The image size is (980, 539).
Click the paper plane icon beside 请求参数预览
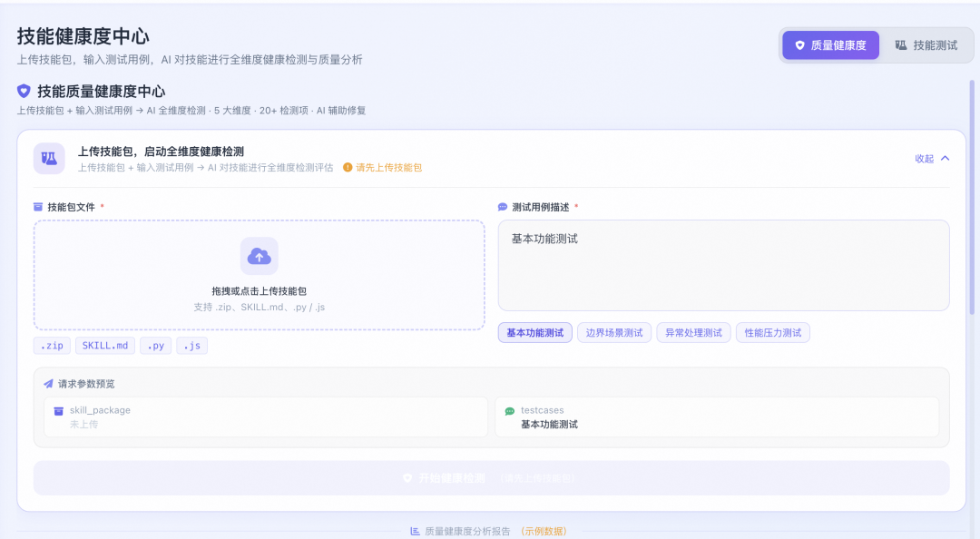pos(48,384)
